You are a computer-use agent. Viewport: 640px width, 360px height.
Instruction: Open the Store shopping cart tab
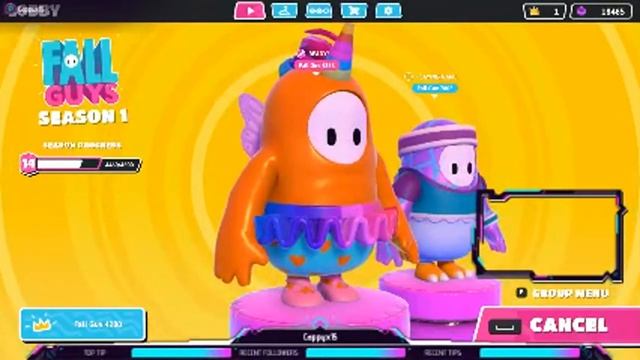pyautogui.click(x=353, y=11)
